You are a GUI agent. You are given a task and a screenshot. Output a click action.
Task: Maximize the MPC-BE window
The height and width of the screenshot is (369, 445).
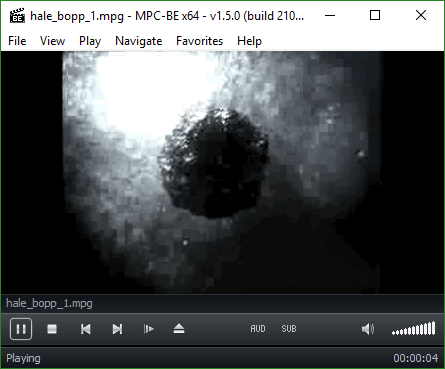[x=375, y=15]
